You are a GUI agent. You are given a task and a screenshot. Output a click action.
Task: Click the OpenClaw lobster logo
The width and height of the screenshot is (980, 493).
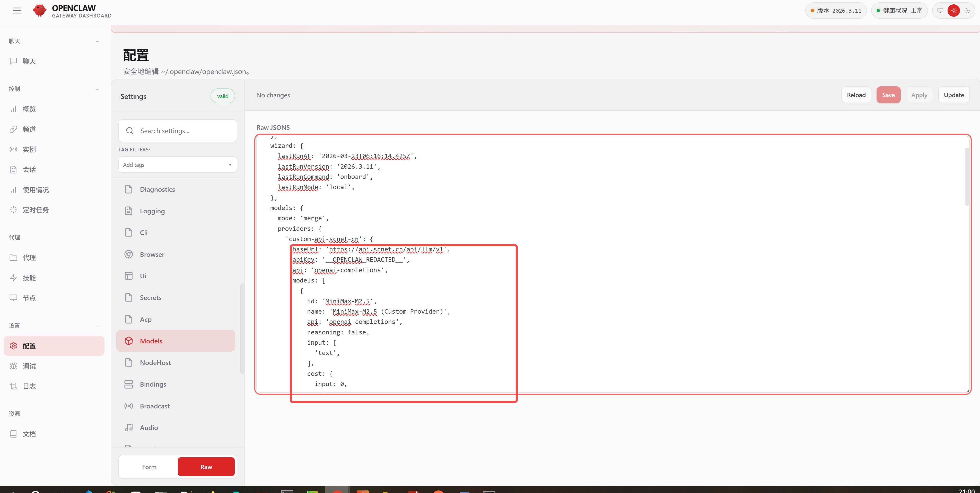pyautogui.click(x=40, y=11)
